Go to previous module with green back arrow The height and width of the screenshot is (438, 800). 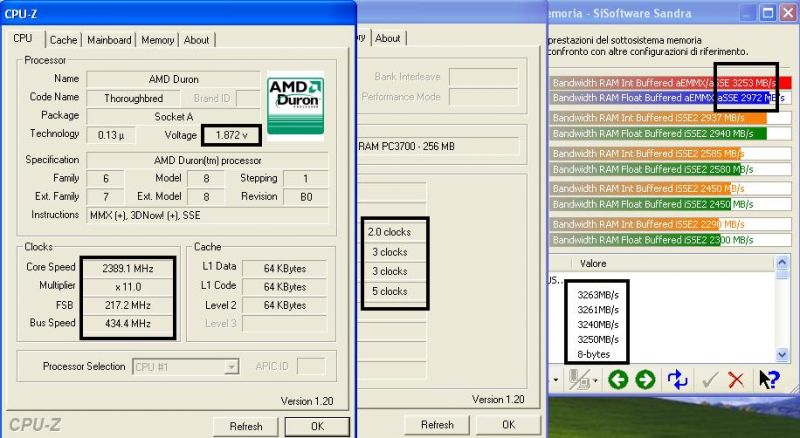[618, 379]
